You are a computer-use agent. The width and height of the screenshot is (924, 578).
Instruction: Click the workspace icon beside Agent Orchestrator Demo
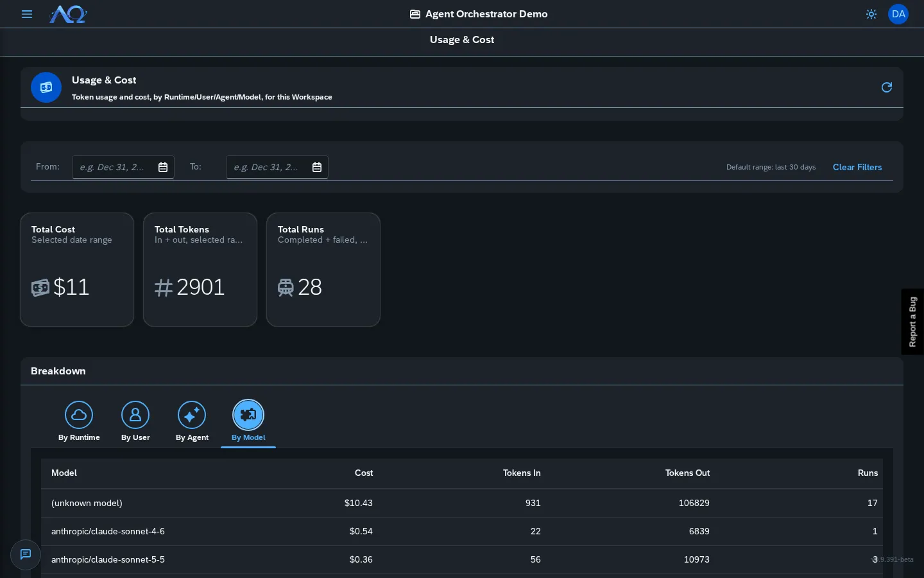[x=415, y=14]
